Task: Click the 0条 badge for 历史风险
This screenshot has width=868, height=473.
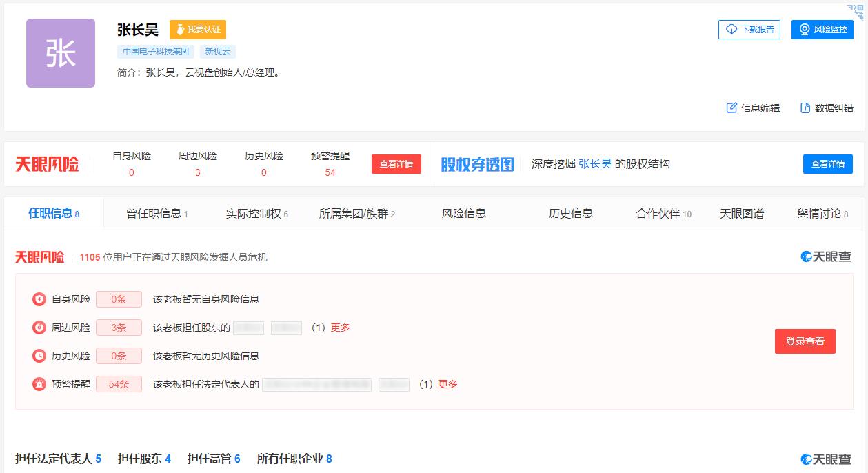Action: 119,356
